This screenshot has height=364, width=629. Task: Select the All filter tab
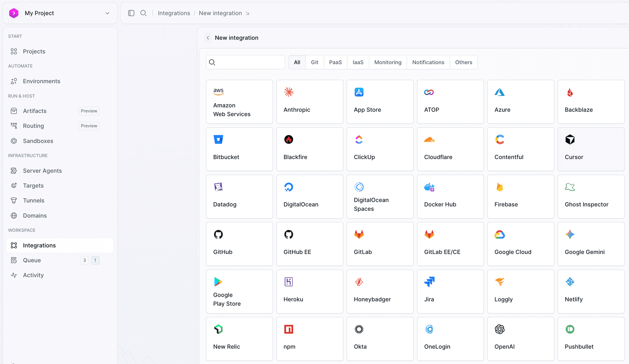coord(297,62)
